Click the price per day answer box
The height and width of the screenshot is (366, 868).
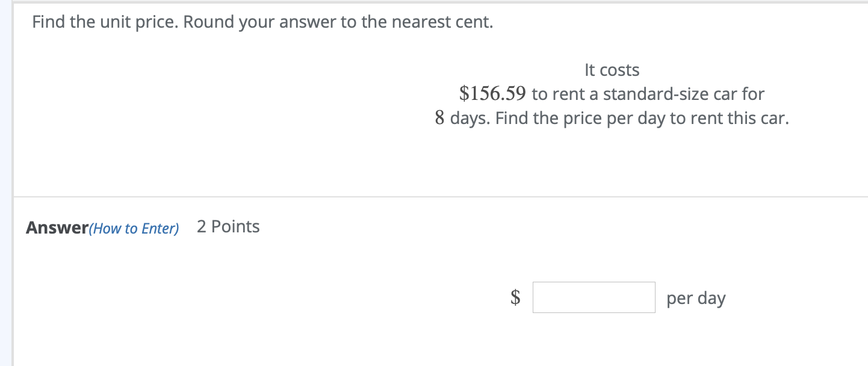(x=594, y=297)
